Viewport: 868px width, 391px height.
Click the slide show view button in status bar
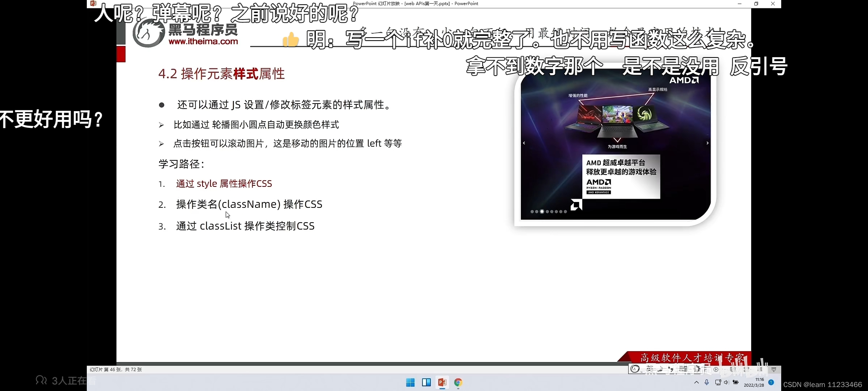coord(774,369)
